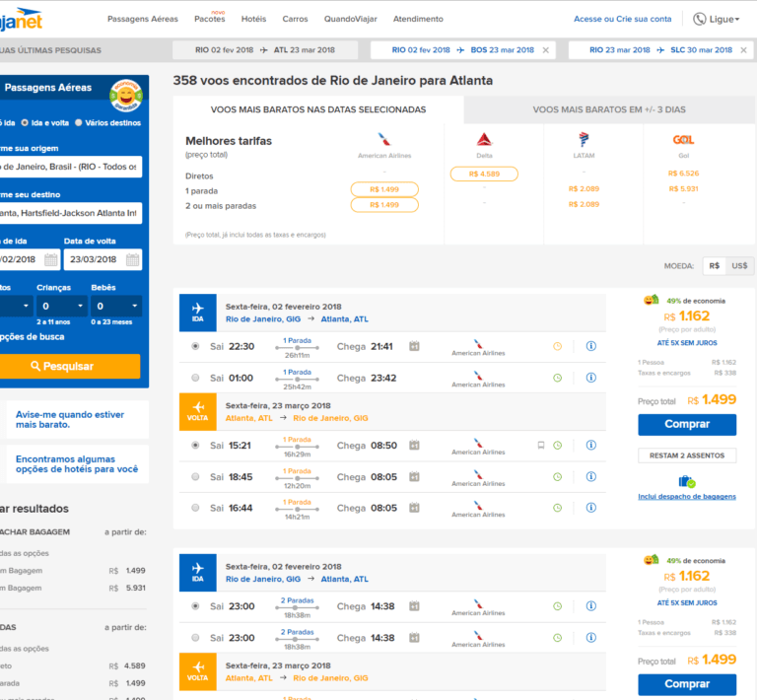The width and height of the screenshot is (757, 700).
Task: Click the phone icon next to Ligue
Action: click(x=700, y=19)
